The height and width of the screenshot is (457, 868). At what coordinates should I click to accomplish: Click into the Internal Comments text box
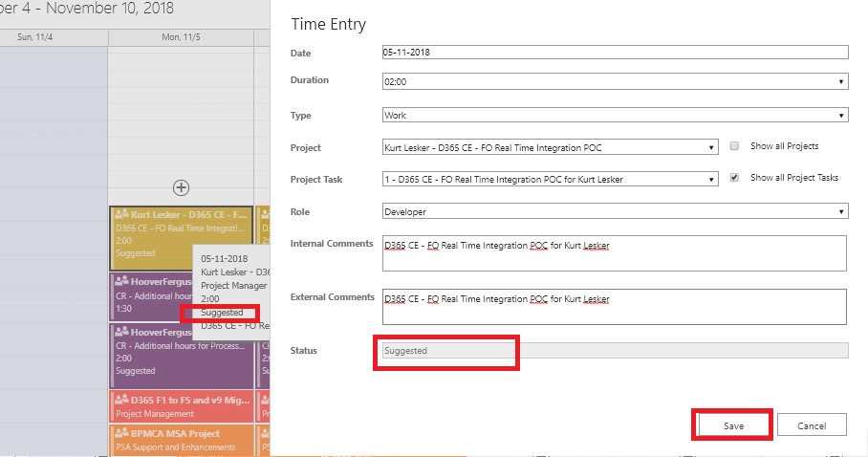[615, 254]
